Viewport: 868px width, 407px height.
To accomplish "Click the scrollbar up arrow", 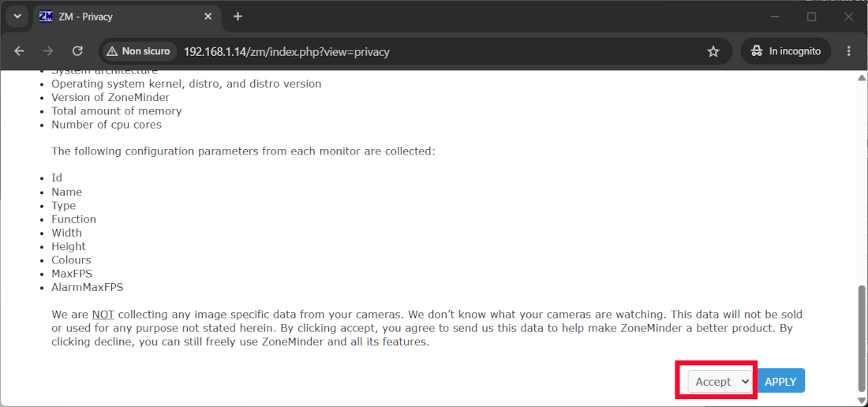I will pos(862,78).
